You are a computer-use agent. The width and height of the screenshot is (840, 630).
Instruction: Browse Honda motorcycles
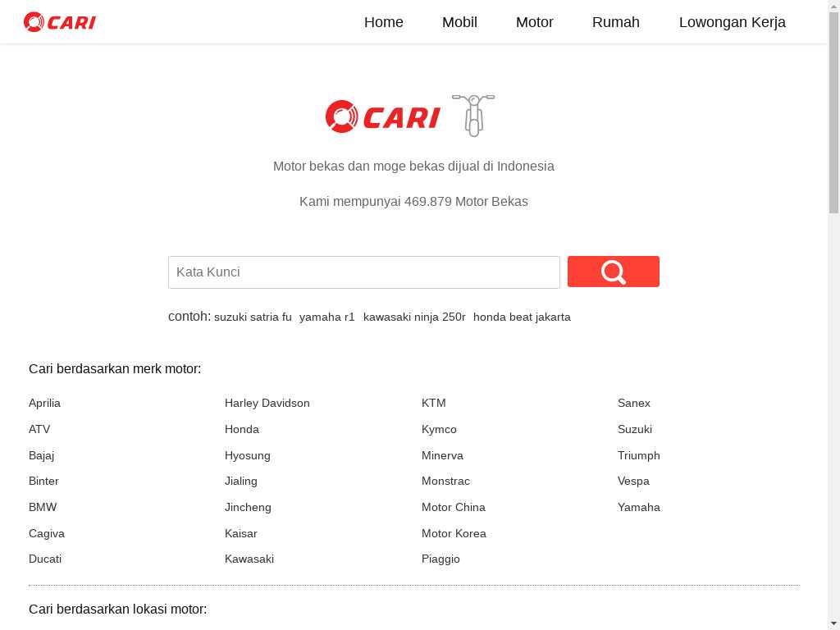242,429
